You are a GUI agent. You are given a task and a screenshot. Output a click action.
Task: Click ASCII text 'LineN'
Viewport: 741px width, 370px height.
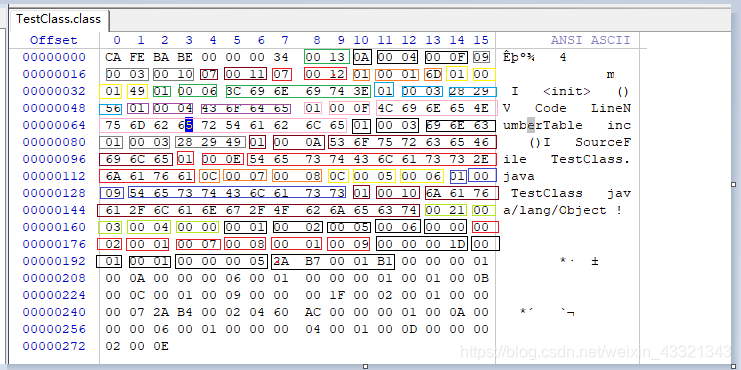point(611,108)
